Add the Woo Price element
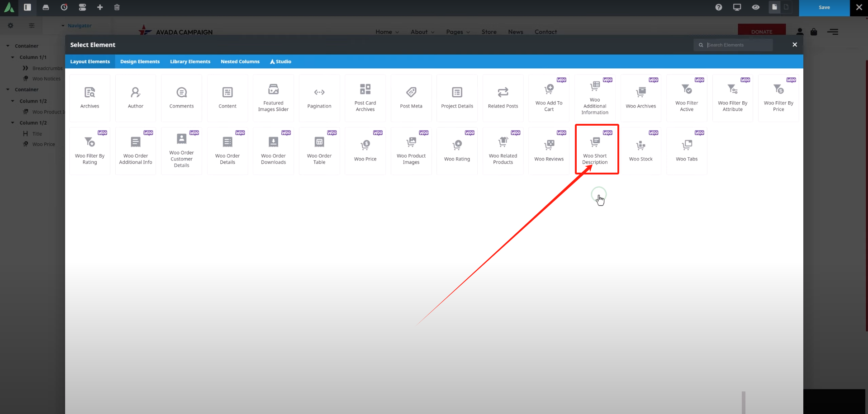Image resolution: width=868 pixels, height=414 pixels. 365,151
